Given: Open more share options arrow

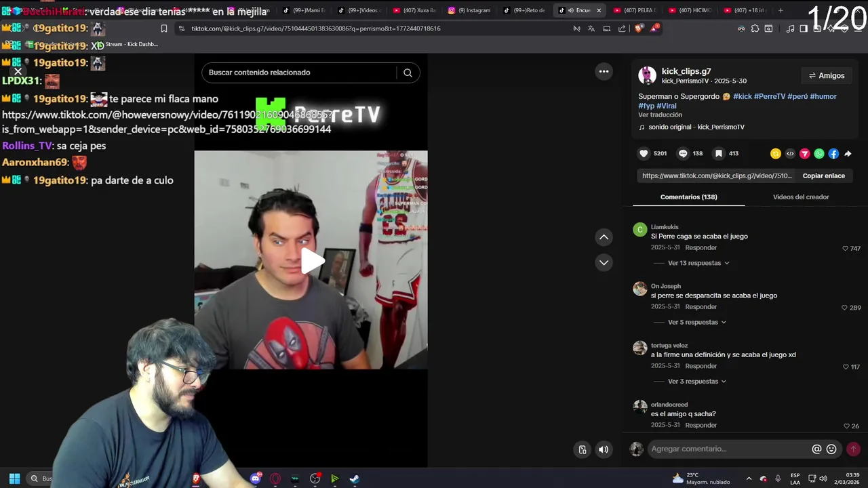Looking at the screenshot, I should 848,154.
